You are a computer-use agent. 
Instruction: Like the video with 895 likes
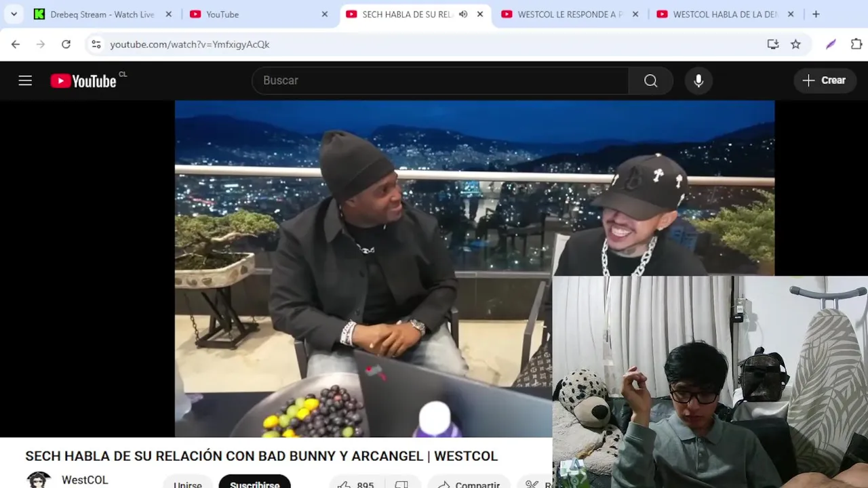[x=356, y=483]
